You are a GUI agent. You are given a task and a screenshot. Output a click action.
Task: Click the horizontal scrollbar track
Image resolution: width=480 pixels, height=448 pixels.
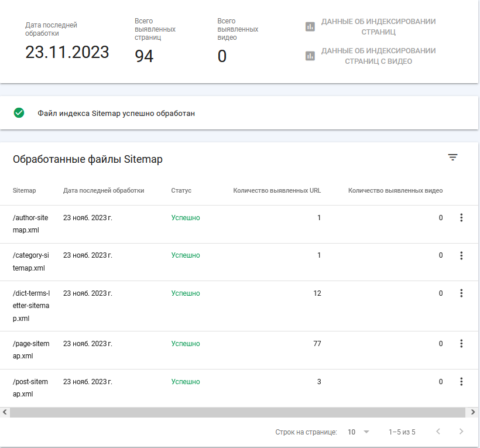pyautogui.click(x=238, y=412)
